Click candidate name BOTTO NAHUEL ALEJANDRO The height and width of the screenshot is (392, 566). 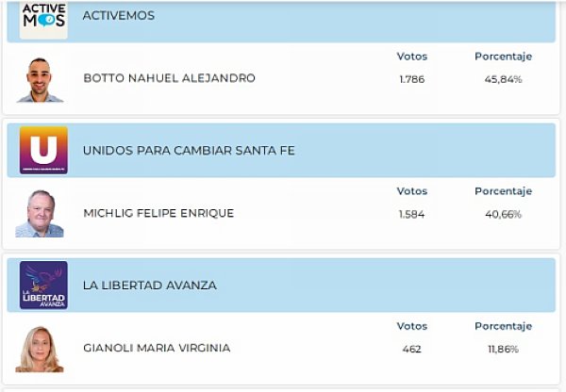pyautogui.click(x=170, y=78)
